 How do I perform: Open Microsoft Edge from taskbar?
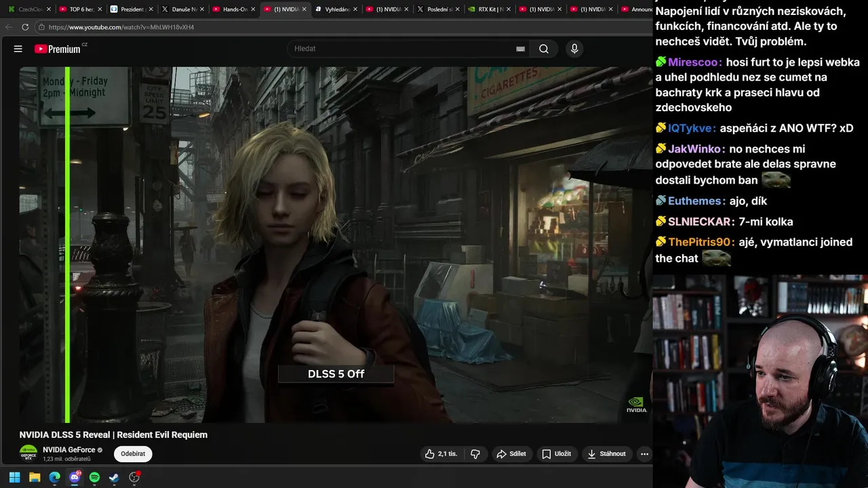(54, 477)
